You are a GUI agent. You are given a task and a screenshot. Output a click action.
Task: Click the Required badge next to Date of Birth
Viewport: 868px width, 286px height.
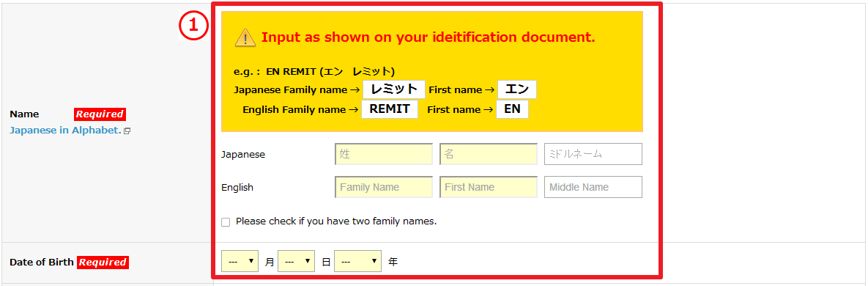(x=103, y=263)
